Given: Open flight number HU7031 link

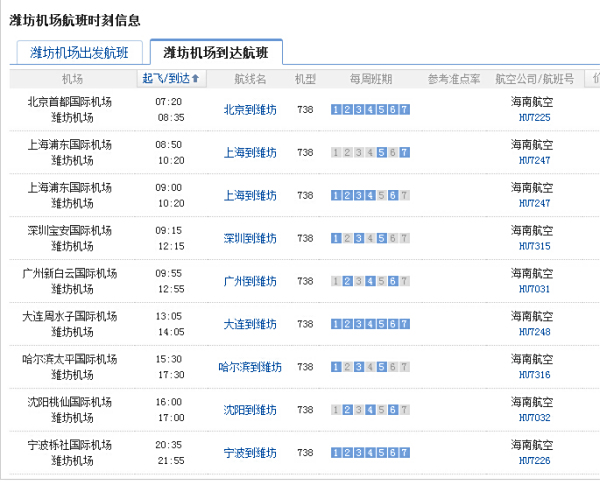Looking at the screenshot, I should [x=535, y=288].
